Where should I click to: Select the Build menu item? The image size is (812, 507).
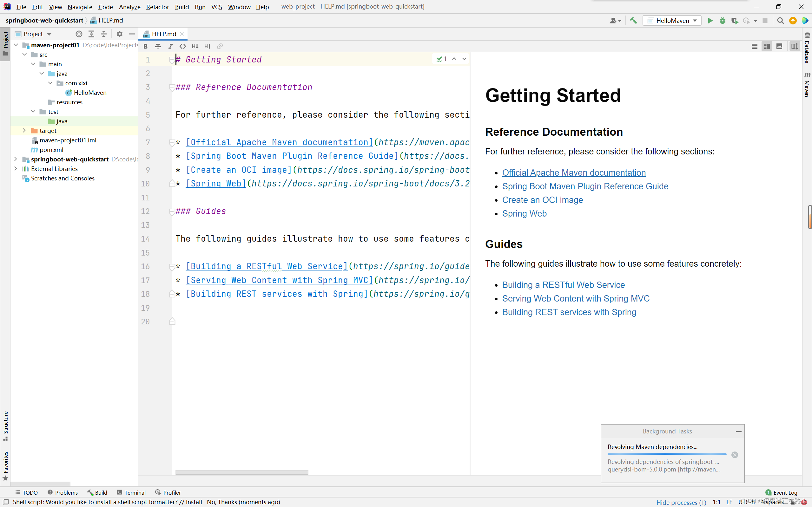[182, 6]
